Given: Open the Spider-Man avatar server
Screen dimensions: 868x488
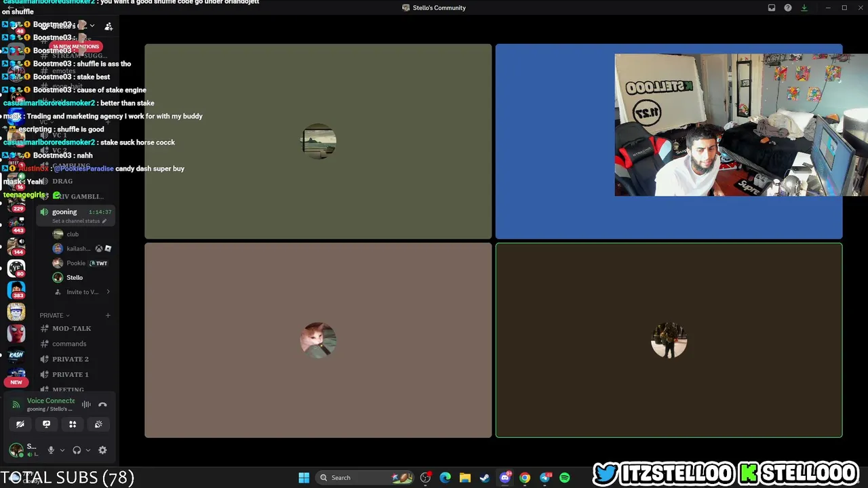Looking at the screenshot, I should coord(16,333).
